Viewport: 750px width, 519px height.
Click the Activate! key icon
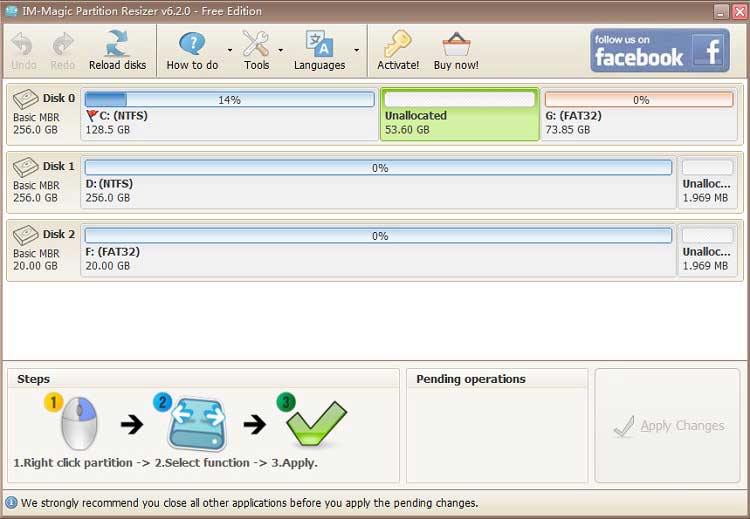397,44
